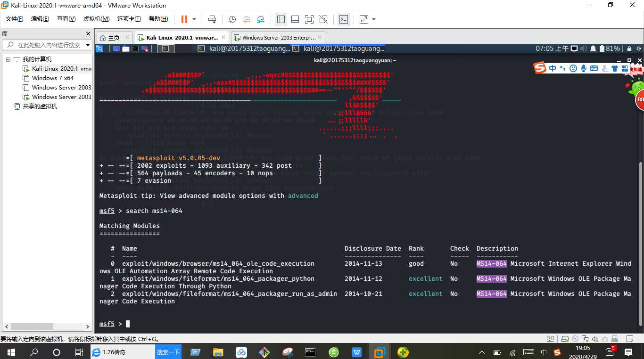Image resolution: width=644 pixels, height=359 pixels.
Task: Click the Kali panel volume icon
Action: [584, 49]
